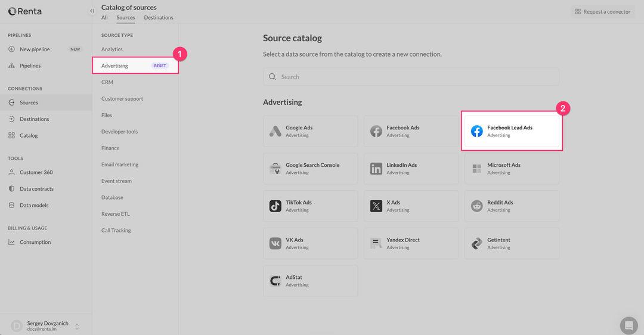Click the Microsoft Ads card title
The height and width of the screenshot is (335, 644).
(503, 165)
